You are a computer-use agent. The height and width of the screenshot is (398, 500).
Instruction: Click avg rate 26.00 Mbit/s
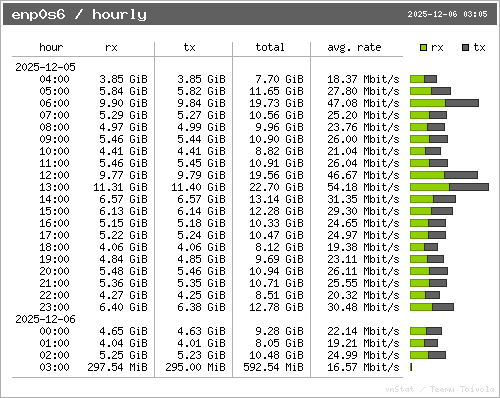click(363, 139)
